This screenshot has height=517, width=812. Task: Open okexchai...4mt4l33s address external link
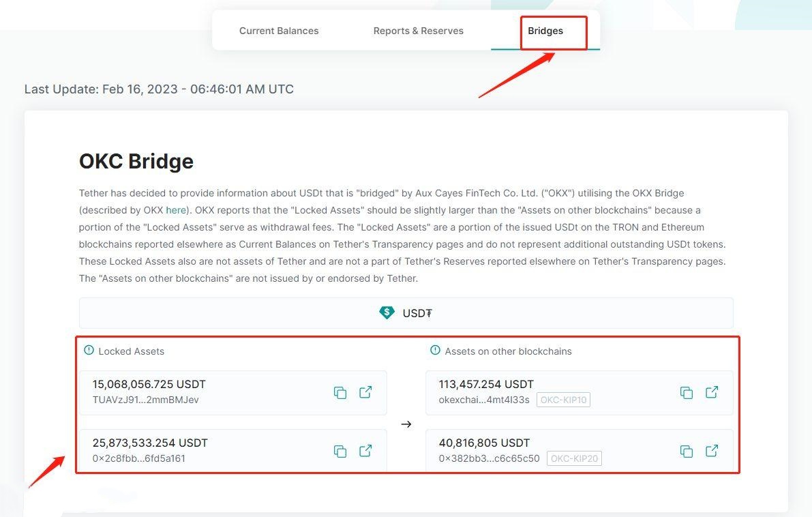pos(712,392)
